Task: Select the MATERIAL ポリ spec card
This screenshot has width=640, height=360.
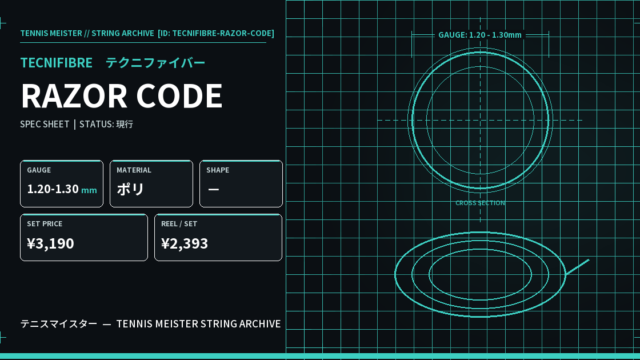Action: 151,184
